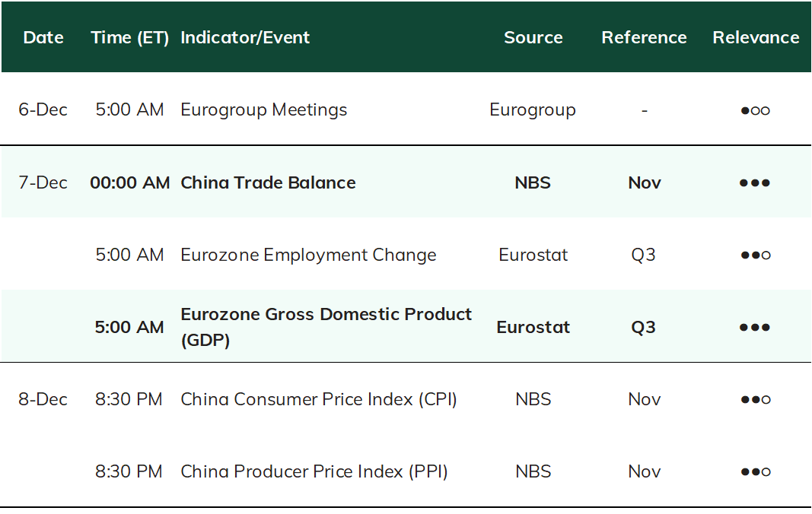The height and width of the screenshot is (514, 812).
Task: Open China Producer Price Index event
Action: click(314, 471)
